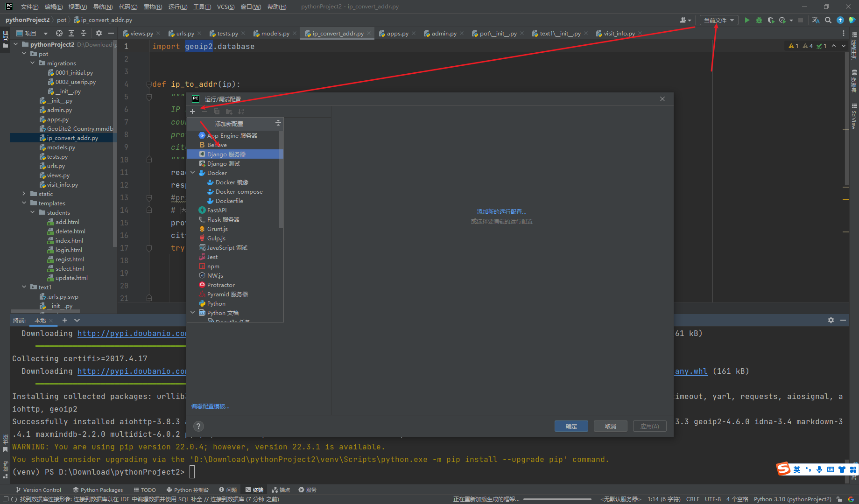This screenshot has height=504, width=859.
Task: Open the 导航(N) menu
Action: pyautogui.click(x=103, y=7)
